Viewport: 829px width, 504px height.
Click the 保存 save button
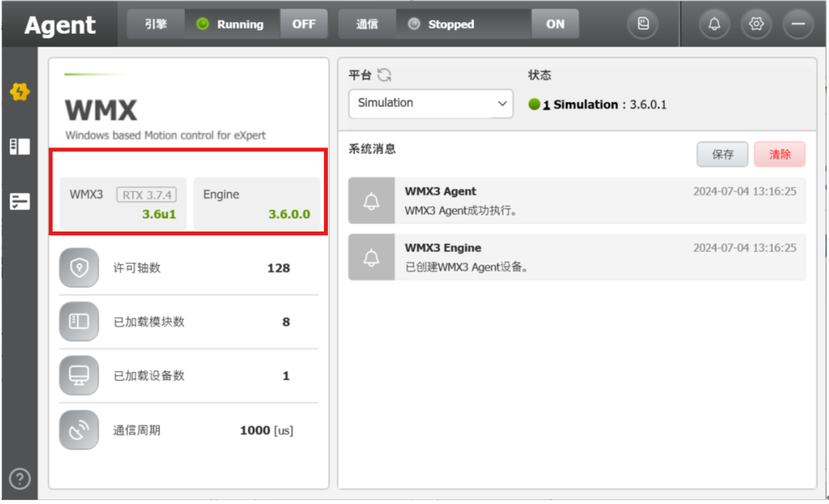pos(722,154)
